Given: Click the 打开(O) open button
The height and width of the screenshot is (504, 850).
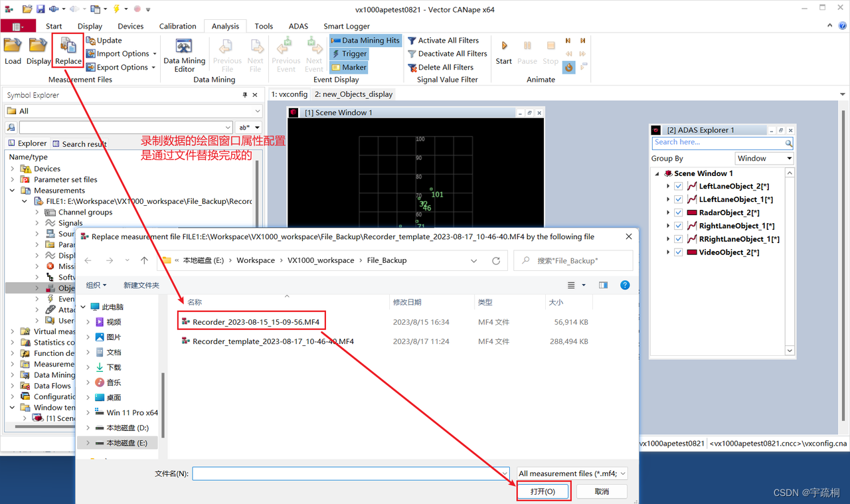Looking at the screenshot, I should point(543,491).
